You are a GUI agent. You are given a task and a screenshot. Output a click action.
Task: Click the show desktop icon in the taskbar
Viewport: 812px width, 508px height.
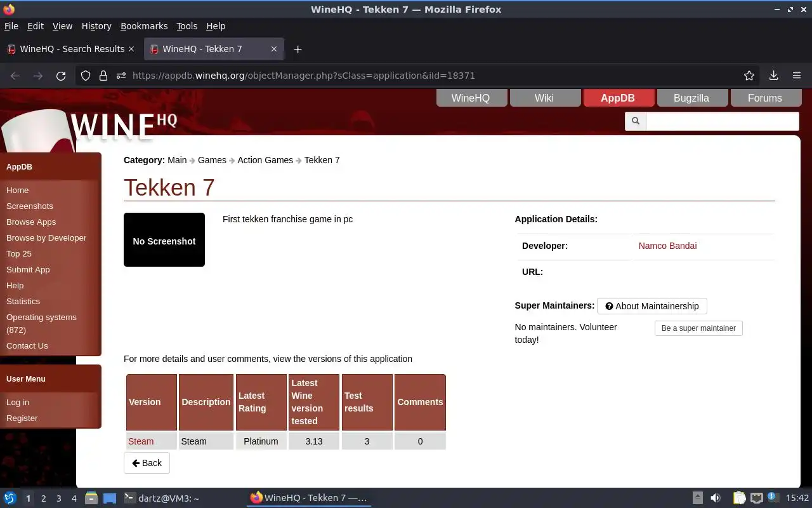tap(110, 498)
